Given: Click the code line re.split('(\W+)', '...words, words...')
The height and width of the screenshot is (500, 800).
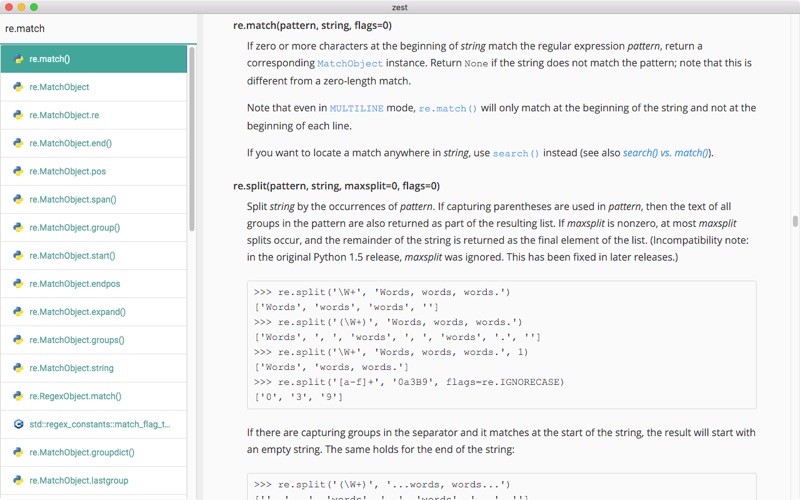Looking at the screenshot, I should 382,485.
